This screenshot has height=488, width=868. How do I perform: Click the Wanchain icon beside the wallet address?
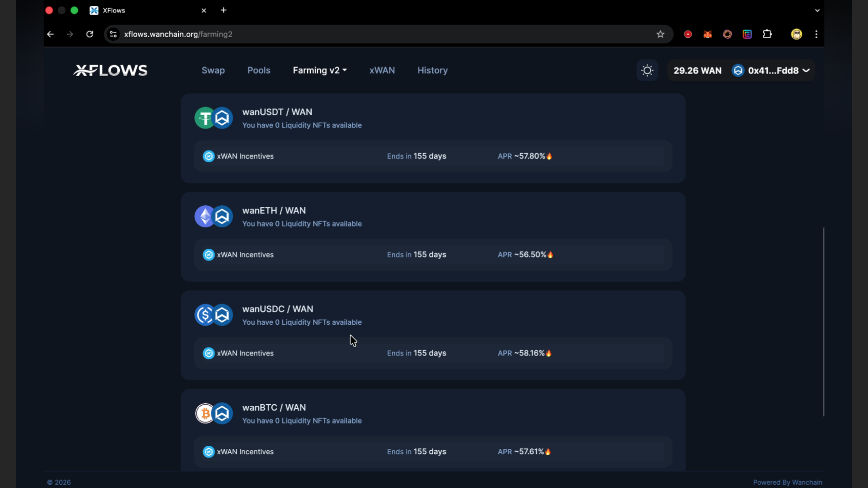pyautogui.click(x=738, y=70)
